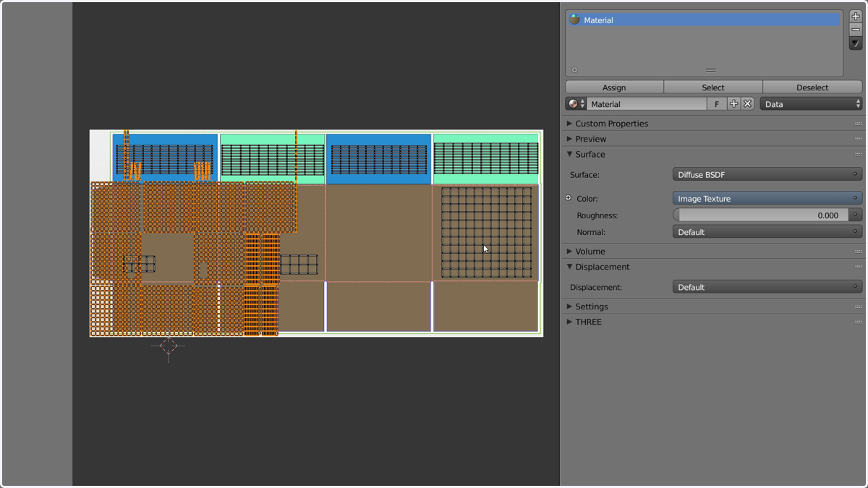This screenshot has height=488, width=868.
Task: Edit the Material name field
Action: click(x=647, y=104)
